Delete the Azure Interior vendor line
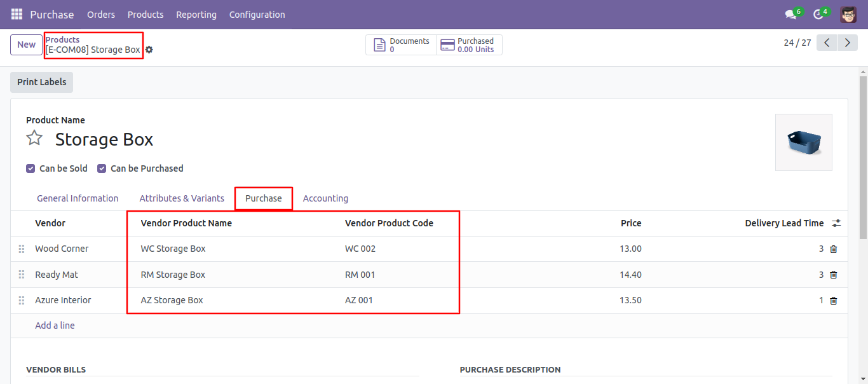The width and height of the screenshot is (868, 384). tap(834, 301)
